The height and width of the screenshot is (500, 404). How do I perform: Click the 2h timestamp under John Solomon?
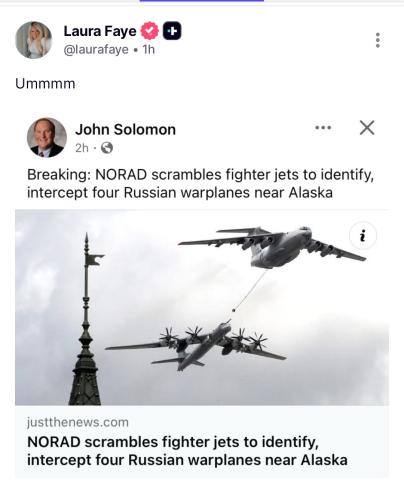pos(82,148)
